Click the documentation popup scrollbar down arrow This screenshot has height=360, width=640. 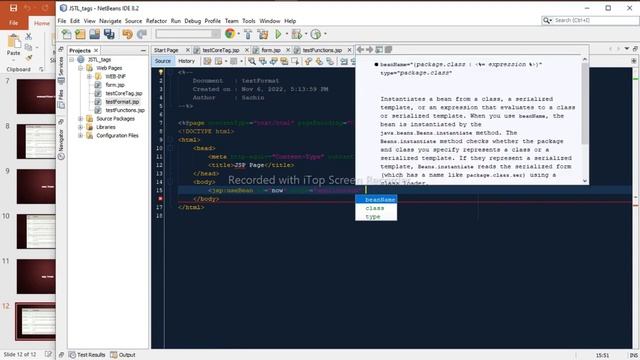(585, 181)
